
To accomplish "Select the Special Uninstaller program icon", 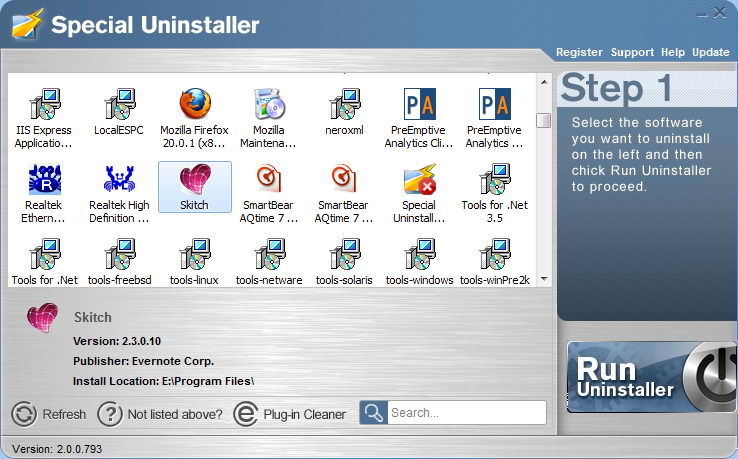I will [419, 179].
